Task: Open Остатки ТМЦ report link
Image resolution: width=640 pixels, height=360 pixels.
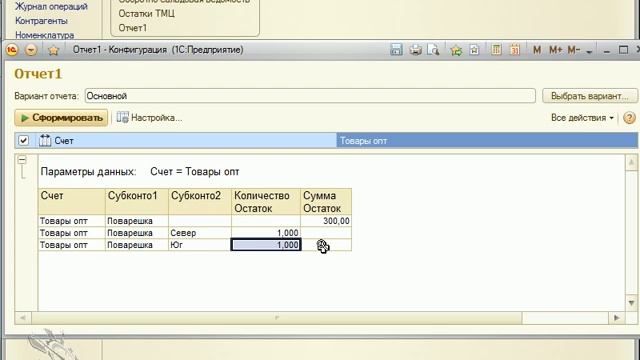Action: click(147, 13)
